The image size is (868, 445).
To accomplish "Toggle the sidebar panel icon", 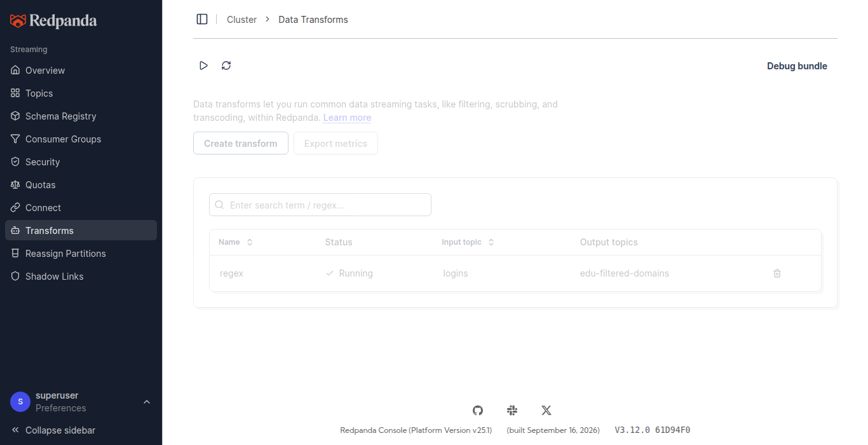I will 202,19.
